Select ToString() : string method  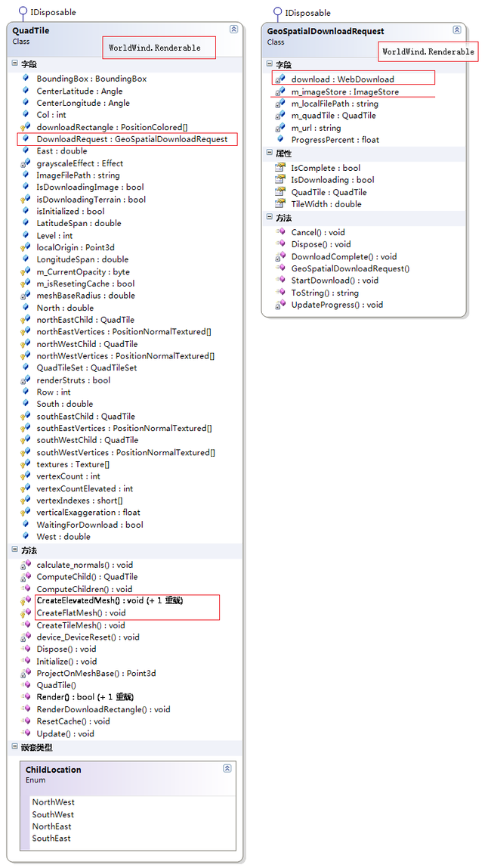(x=325, y=293)
